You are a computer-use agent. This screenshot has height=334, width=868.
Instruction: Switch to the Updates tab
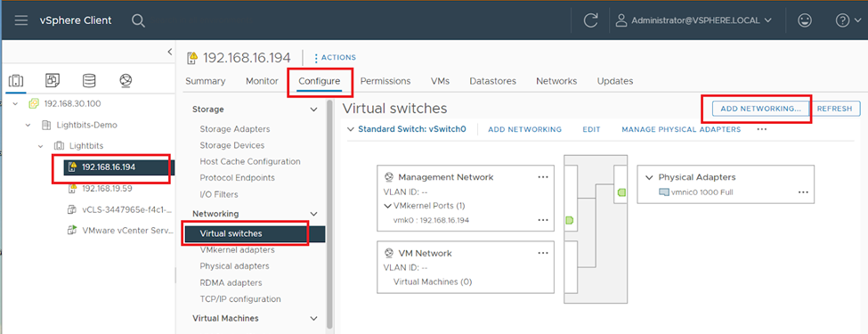615,81
